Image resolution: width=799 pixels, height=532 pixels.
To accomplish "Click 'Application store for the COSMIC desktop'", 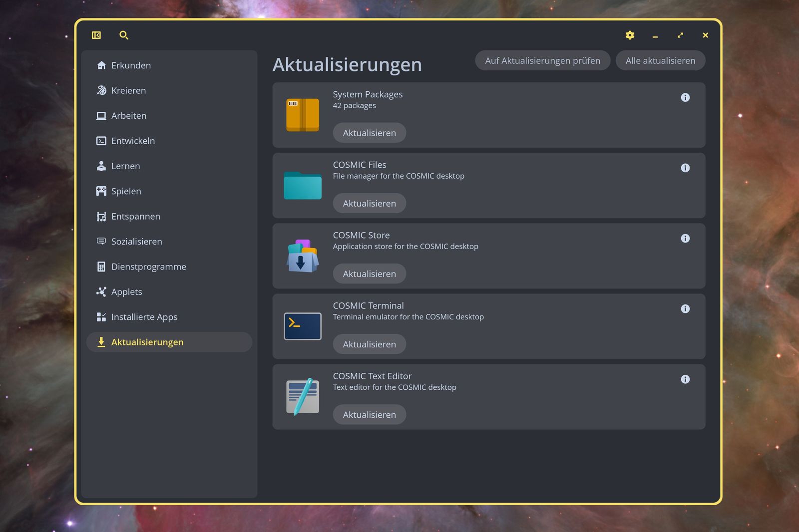I will point(405,246).
